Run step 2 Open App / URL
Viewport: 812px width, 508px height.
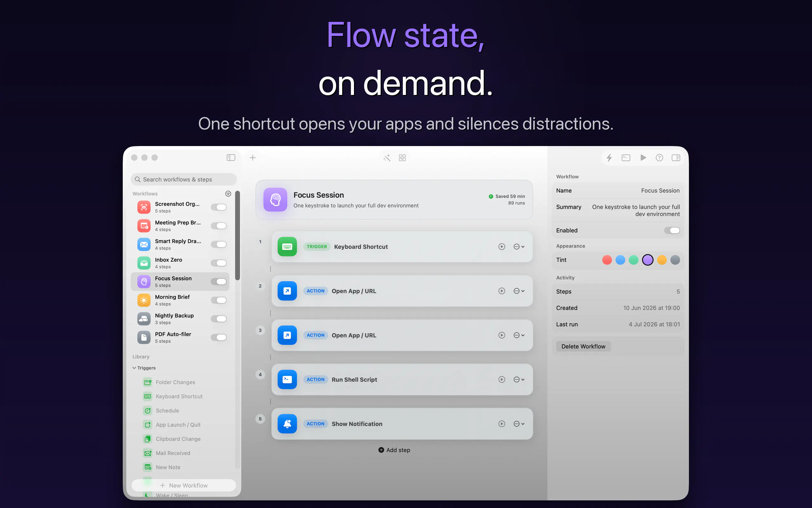click(501, 291)
